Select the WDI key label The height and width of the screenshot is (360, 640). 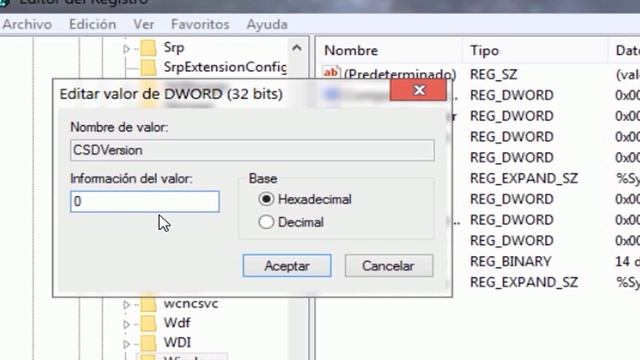pos(177,343)
